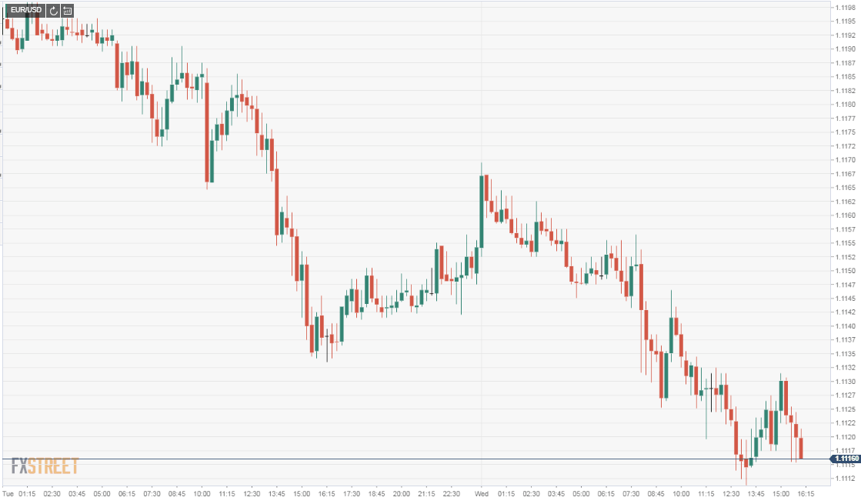The height and width of the screenshot is (504, 861).
Task: Click the 1.1198 price axis label
Action: click(844, 7)
